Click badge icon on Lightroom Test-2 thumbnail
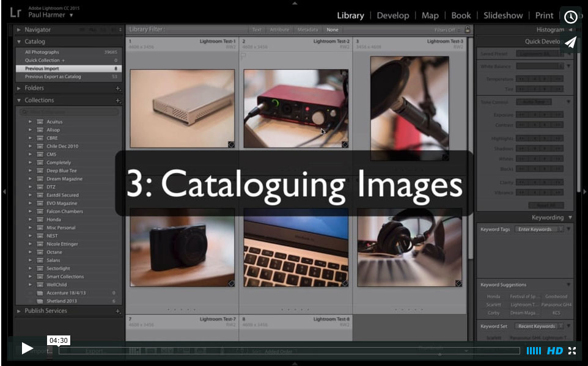The width and height of the screenshot is (588, 366). (x=345, y=144)
